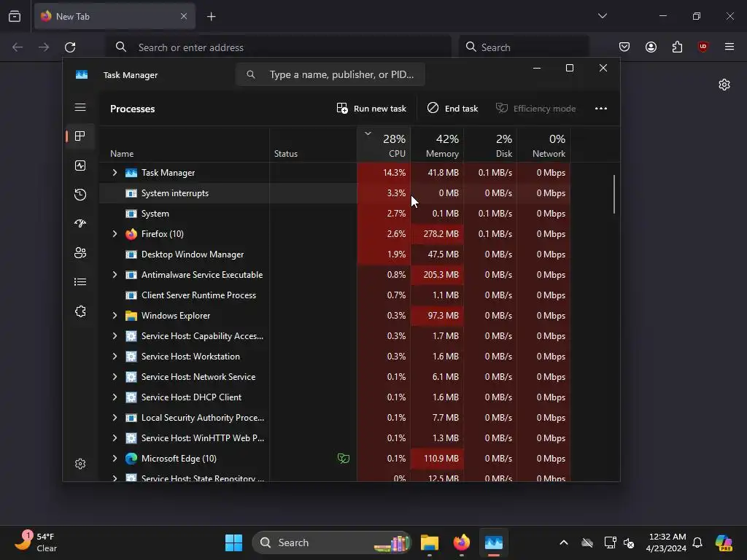Viewport: 747px width, 560px height.
Task: Focus Task Manager search field
Action: (330, 75)
